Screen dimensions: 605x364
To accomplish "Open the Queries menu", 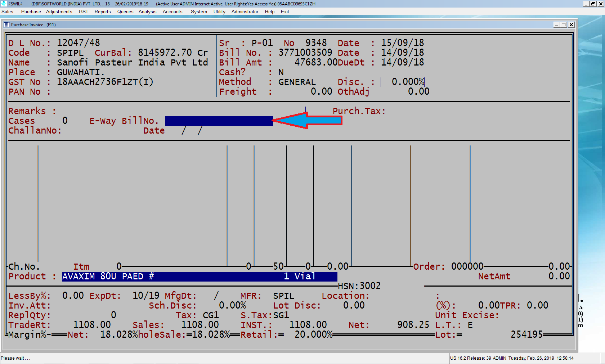I will pyautogui.click(x=125, y=12).
